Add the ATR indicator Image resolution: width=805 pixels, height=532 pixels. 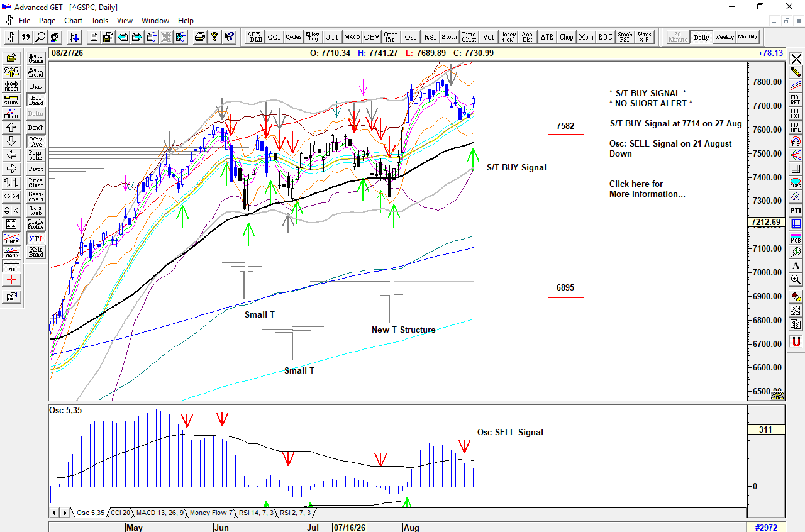[547, 37]
